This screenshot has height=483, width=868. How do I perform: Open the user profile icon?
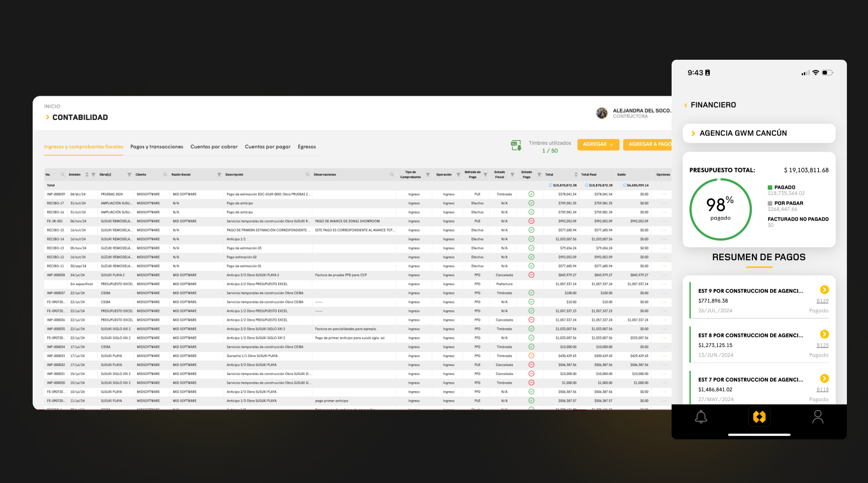[x=817, y=417]
